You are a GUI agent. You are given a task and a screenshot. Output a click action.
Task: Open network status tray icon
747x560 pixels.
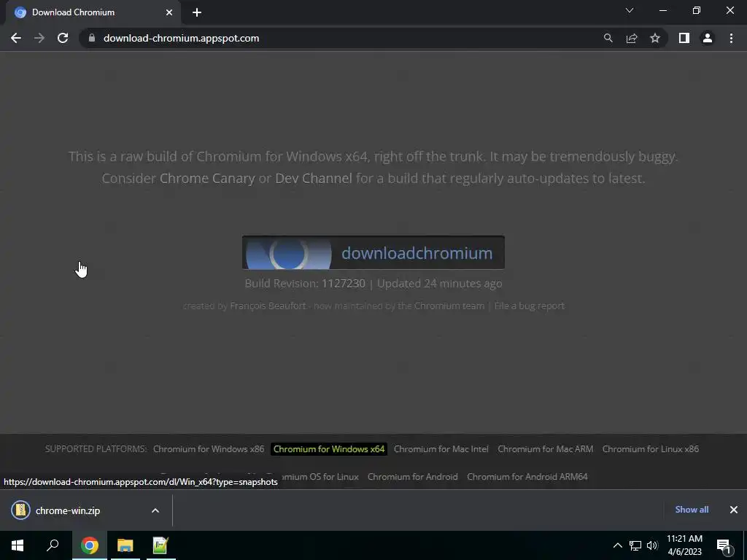pyautogui.click(x=635, y=545)
